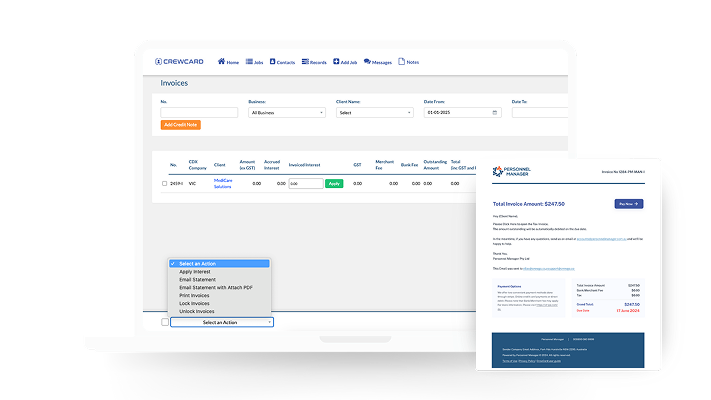The image size is (711, 400).
Task: Open the Messages chat icon
Action: pos(365,62)
